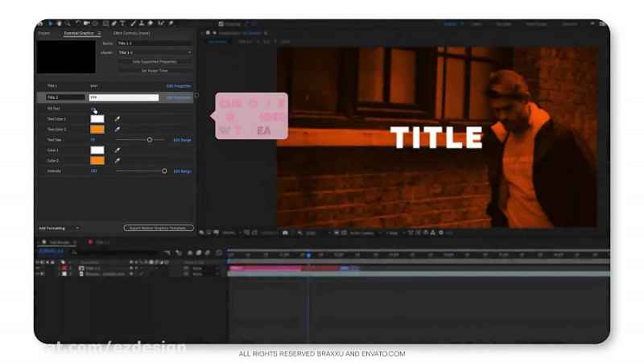Open the Add Formatting dropdown

[59, 228]
